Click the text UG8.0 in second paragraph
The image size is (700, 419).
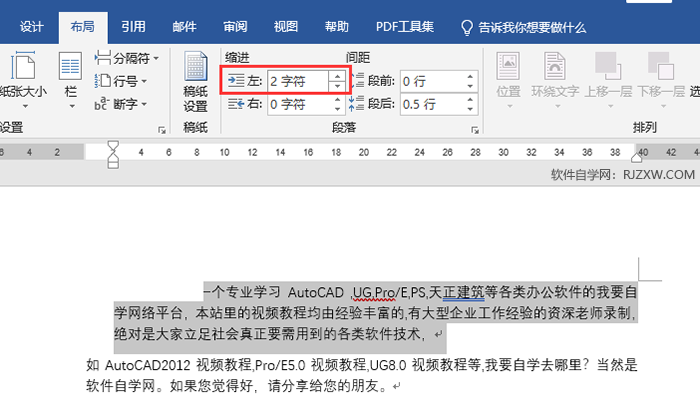(x=388, y=365)
